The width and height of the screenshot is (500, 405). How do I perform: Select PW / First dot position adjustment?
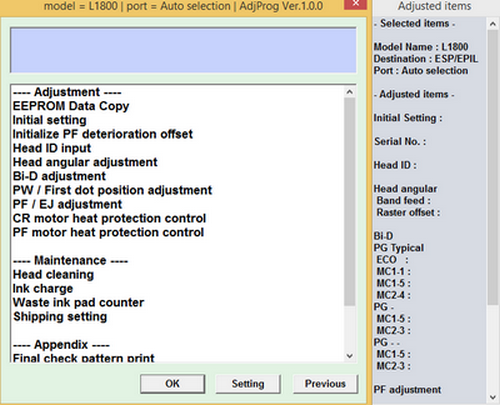coord(112,190)
